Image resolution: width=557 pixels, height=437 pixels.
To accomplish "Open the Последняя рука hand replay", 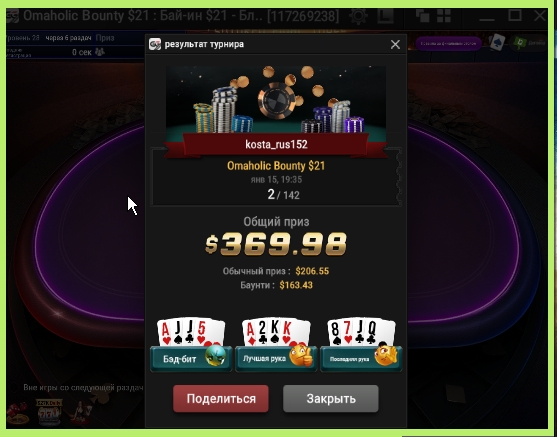I will [x=361, y=345].
